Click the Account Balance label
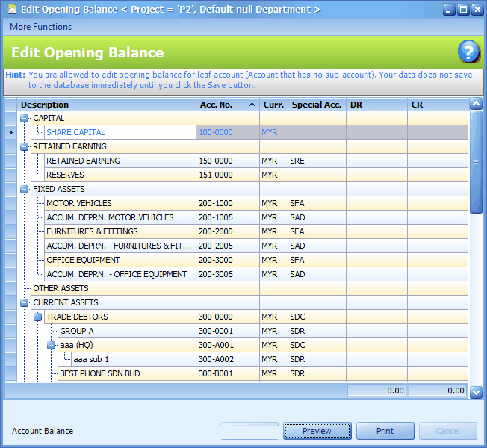487x448 pixels. 43,431
